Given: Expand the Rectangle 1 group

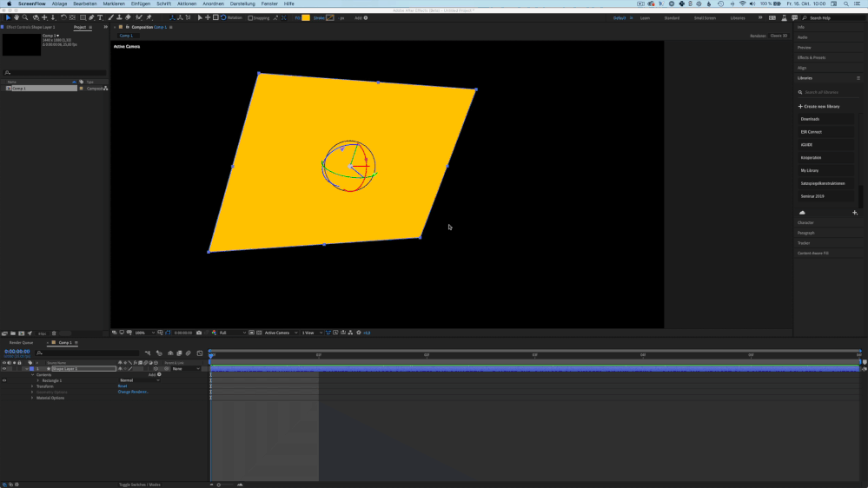Looking at the screenshot, I should [x=38, y=380].
